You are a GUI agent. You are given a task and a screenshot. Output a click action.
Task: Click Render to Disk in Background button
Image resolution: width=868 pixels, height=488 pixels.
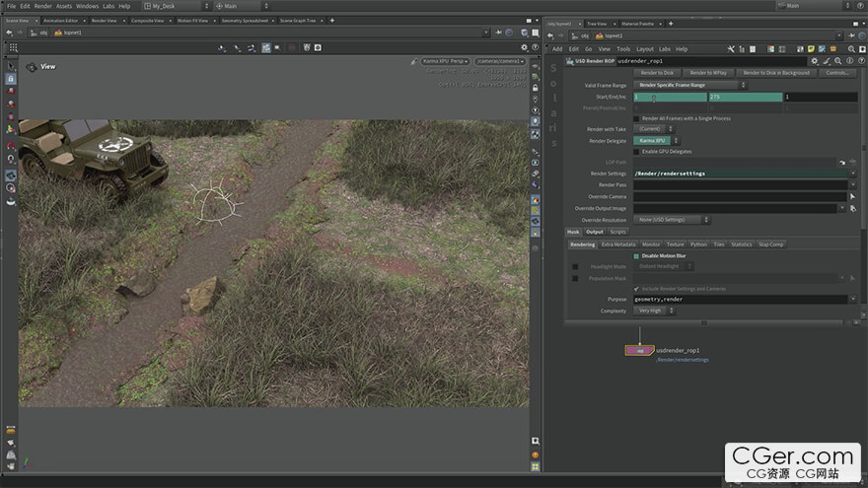(776, 73)
